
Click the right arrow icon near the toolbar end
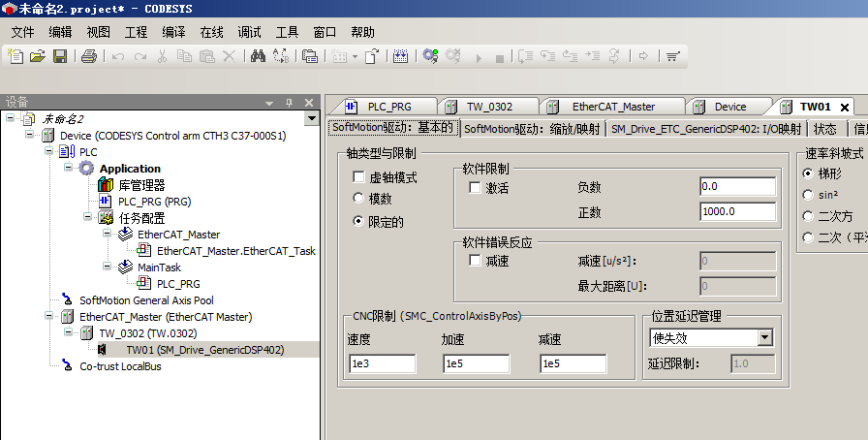click(643, 56)
